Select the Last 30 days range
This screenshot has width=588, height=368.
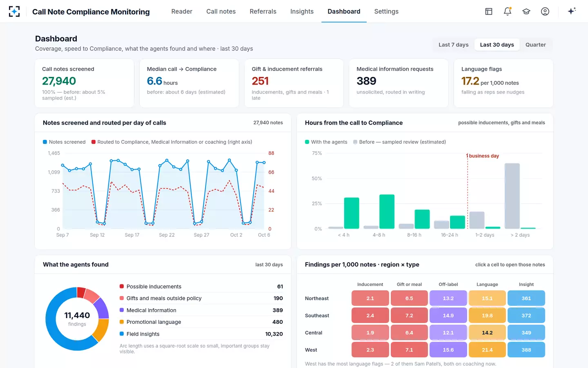pos(497,45)
